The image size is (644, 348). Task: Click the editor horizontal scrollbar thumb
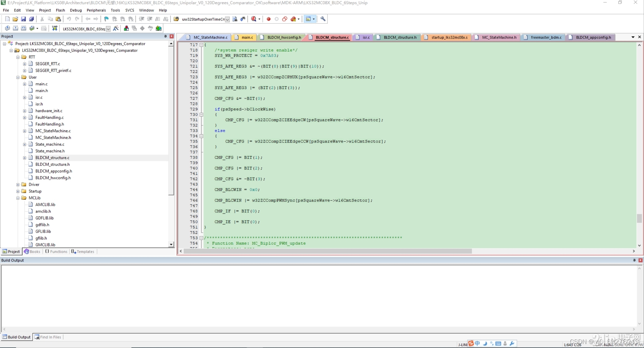click(328, 251)
